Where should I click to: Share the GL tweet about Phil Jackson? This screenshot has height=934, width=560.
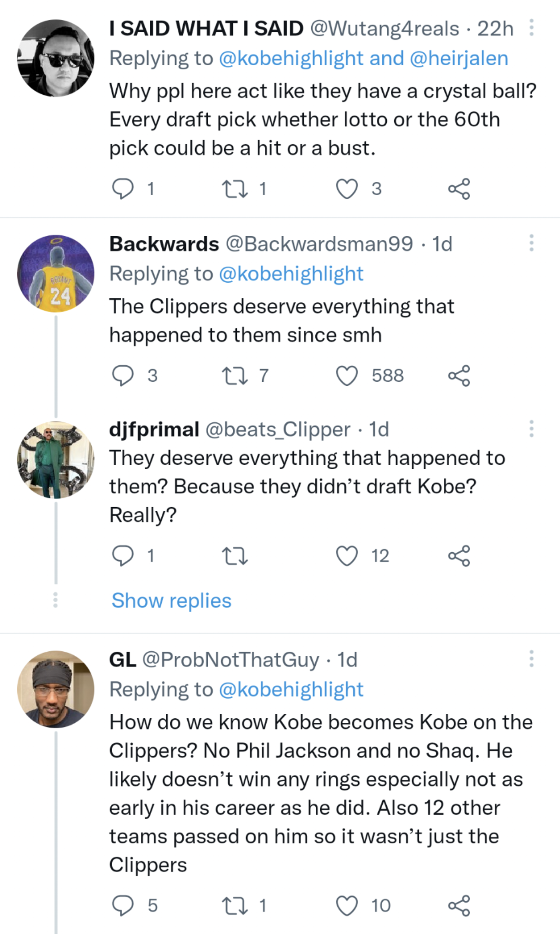pyautogui.click(x=459, y=905)
